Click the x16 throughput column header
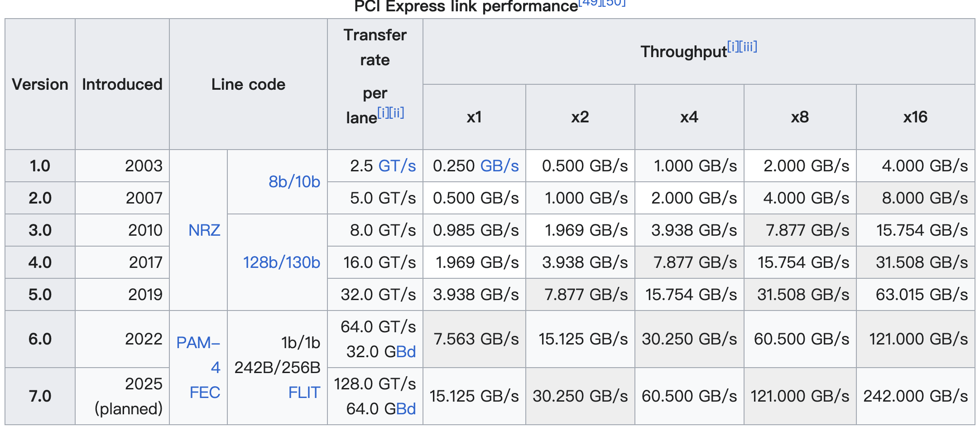The image size is (980, 427). pos(915,117)
